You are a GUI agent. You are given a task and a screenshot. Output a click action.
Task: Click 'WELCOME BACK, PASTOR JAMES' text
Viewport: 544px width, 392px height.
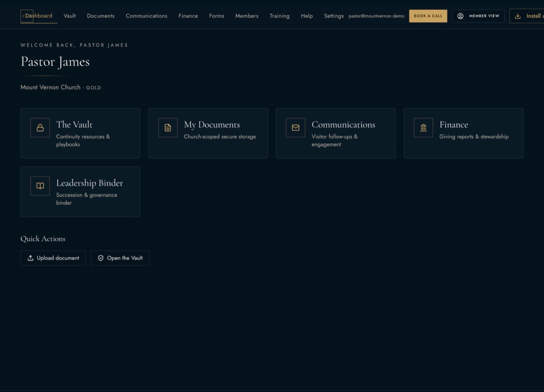tap(74, 45)
